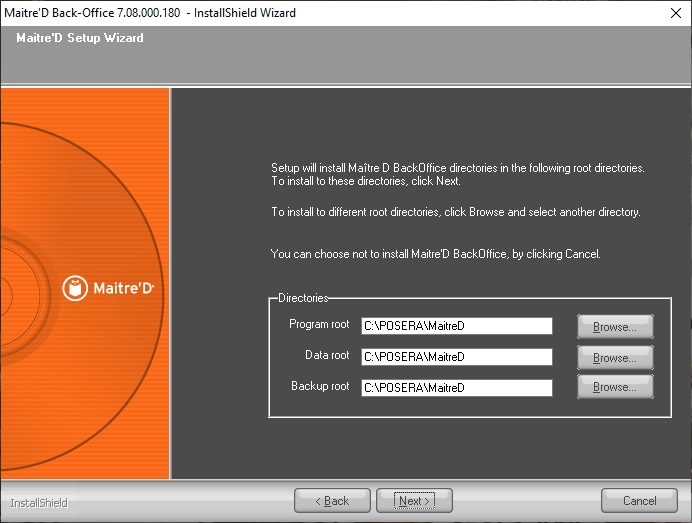Go to the previous step with Back

332,500
